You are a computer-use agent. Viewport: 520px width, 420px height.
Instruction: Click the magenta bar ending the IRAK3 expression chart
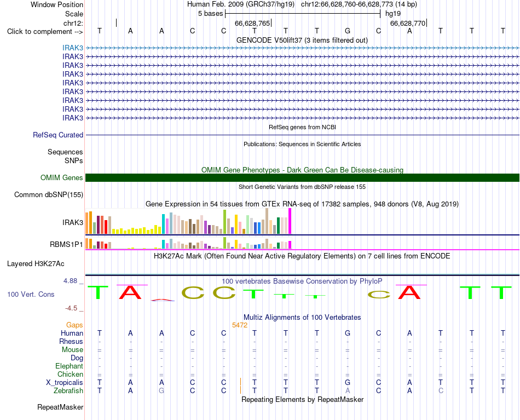pyautogui.click(x=290, y=221)
